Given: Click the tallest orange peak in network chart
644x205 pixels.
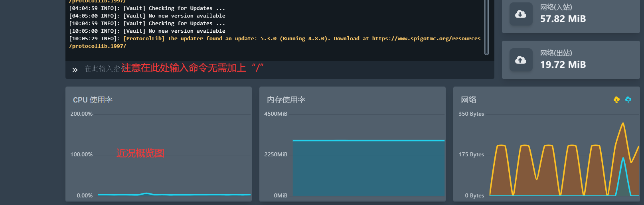Looking at the screenshot, I should coord(623,124).
